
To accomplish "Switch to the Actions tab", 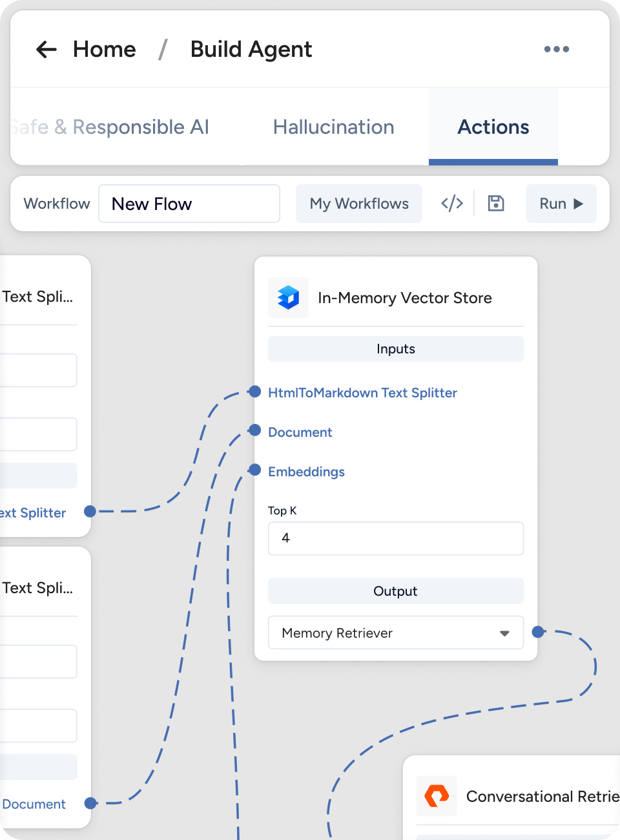I will (493, 127).
